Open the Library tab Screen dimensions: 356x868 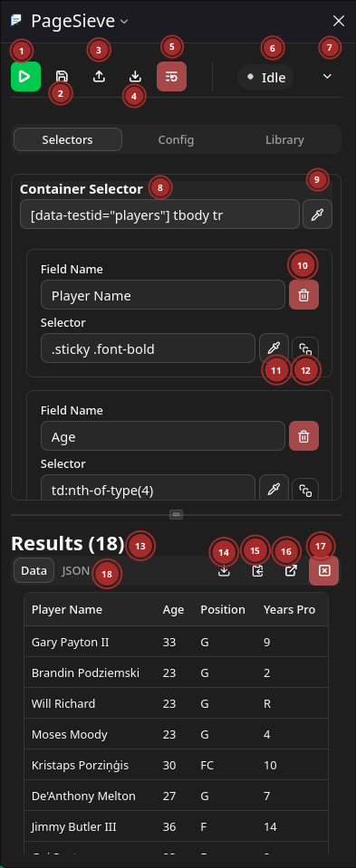pos(284,139)
